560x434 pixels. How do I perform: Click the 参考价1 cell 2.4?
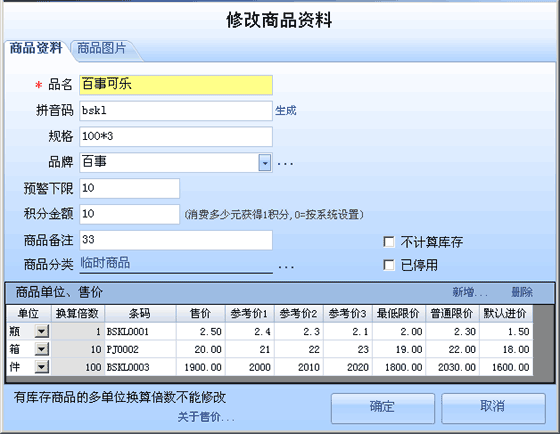[x=249, y=331]
